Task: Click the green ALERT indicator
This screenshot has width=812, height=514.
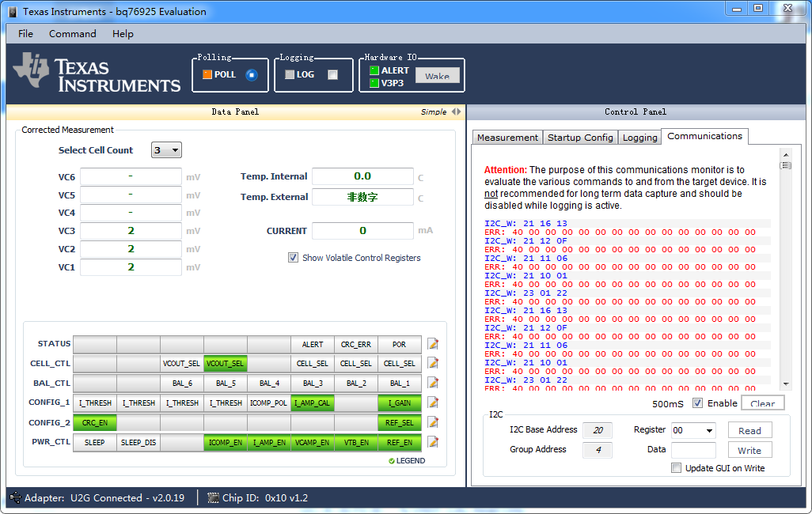Action: [x=374, y=70]
